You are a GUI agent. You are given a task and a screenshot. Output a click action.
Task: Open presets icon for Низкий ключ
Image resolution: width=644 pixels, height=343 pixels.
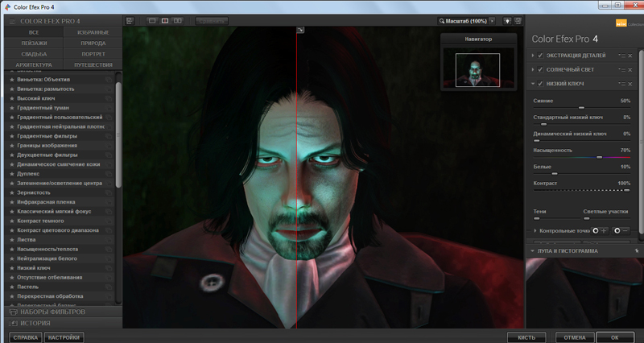click(109, 268)
